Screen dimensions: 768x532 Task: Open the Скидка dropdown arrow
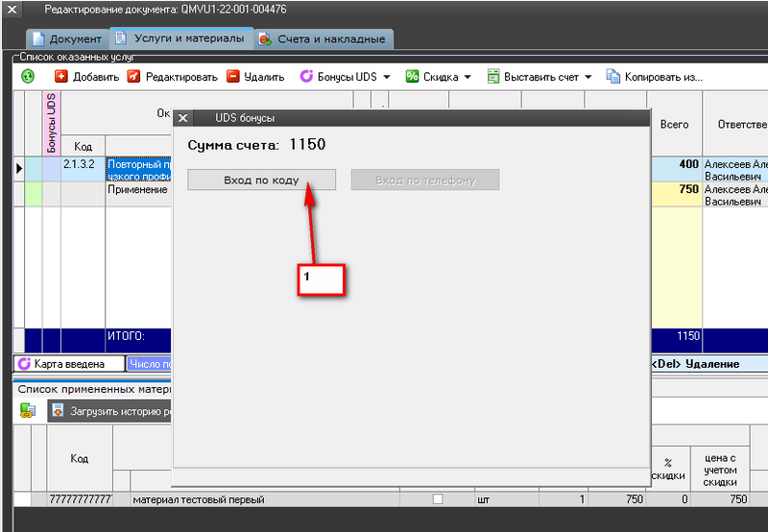tap(468, 77)
